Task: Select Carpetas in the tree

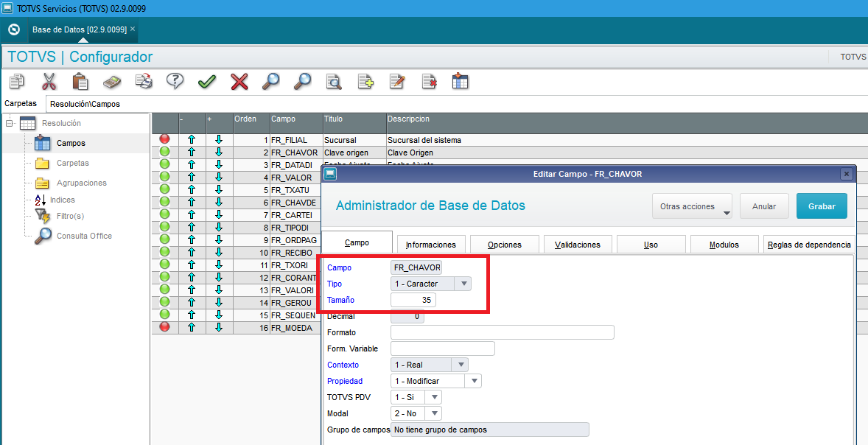Action: tap(72, 164)
